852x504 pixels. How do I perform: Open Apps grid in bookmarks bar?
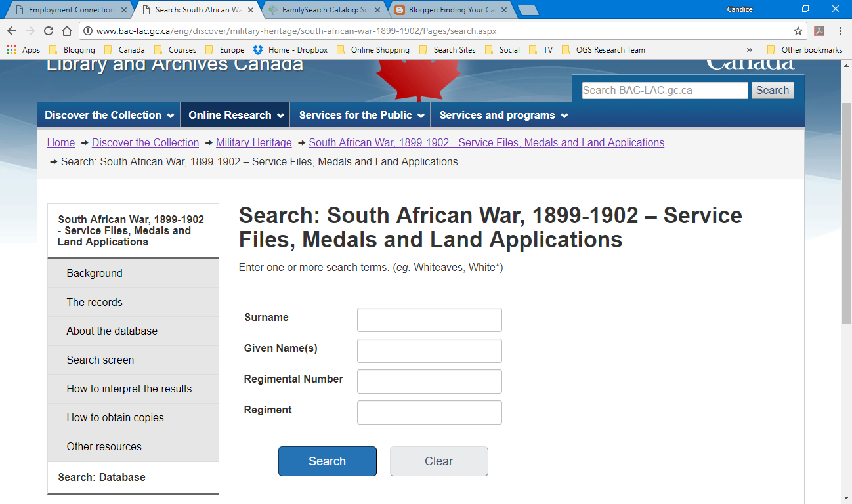24,50
